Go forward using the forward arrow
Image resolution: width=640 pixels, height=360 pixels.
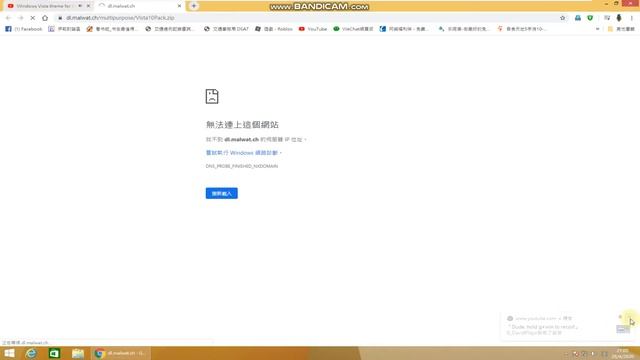[x=20, y=18]
